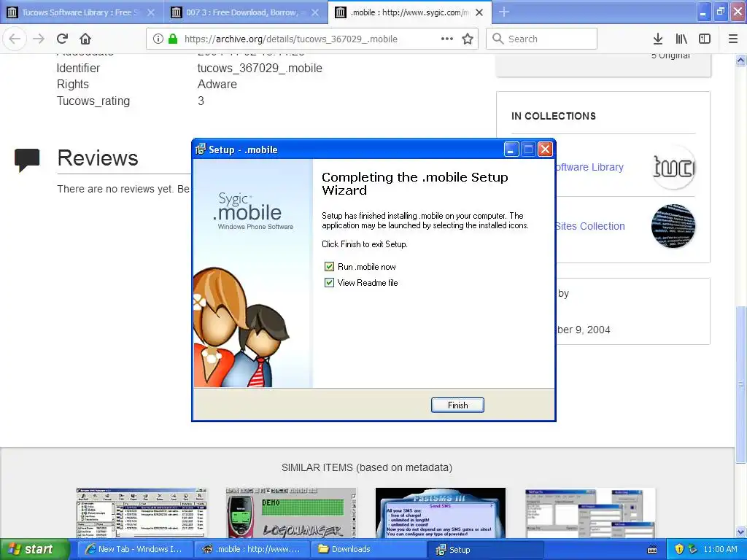Open Downloads folder from taskbar
Image resolution: width=747 pixels, height=560 pixels.
coord(369,550)
